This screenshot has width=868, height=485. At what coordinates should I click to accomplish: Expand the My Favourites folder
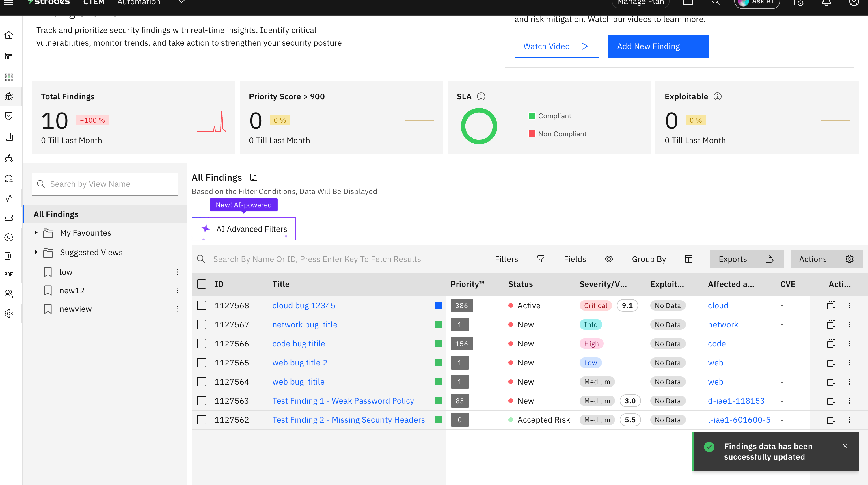coord(36,232)
